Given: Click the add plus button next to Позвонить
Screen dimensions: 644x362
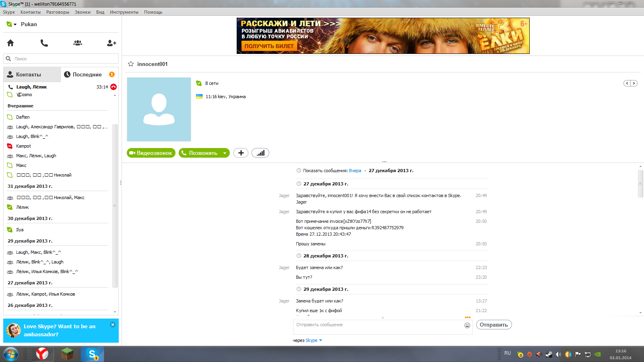Looking at the screenshot, I should coord(241,153).
